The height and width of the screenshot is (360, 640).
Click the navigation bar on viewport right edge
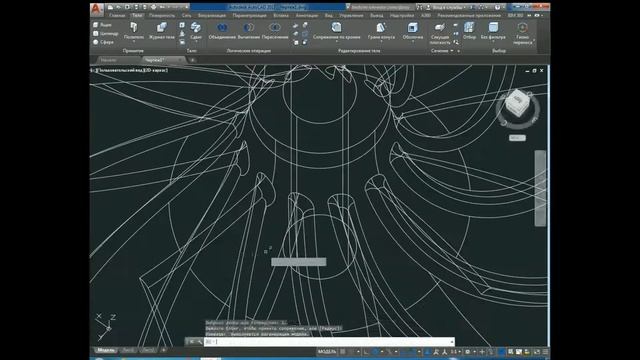(540, 188)
